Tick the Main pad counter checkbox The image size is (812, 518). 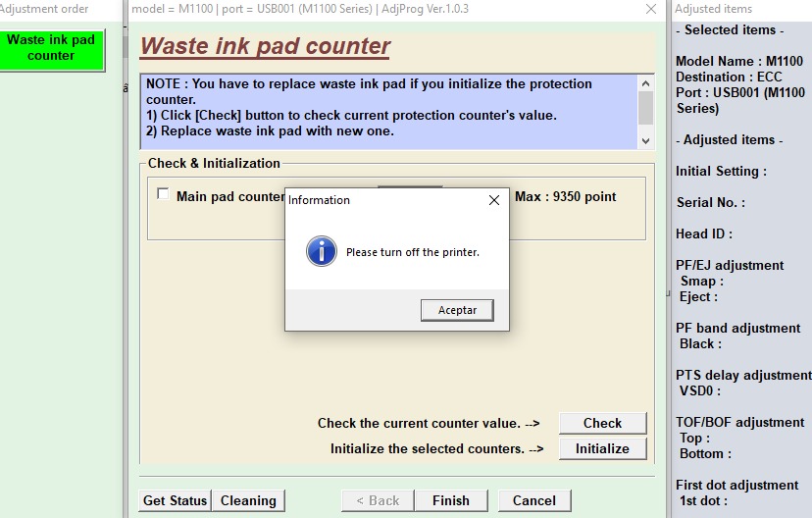(163, 193)
